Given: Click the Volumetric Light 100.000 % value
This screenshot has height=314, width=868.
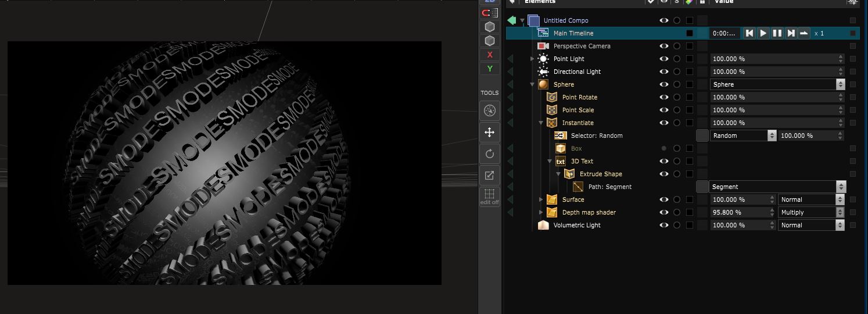Looking at the screenshot, I should pos(743,225).
